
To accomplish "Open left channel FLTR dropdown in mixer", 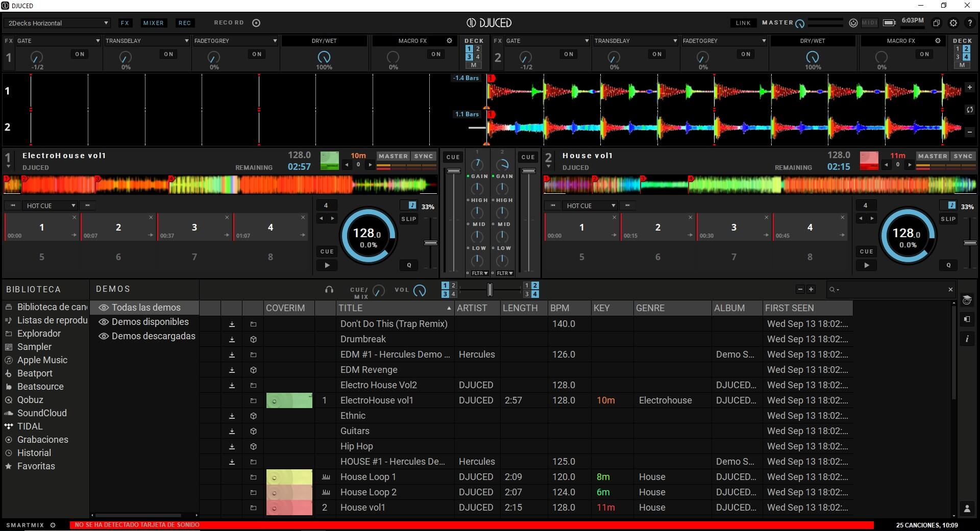I will [479, 273].
